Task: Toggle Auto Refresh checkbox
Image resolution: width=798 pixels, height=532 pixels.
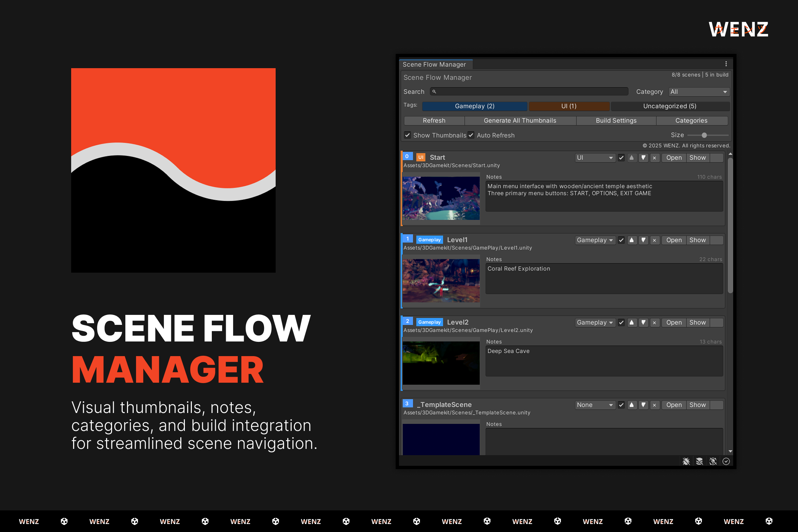Action: [471, 135]
